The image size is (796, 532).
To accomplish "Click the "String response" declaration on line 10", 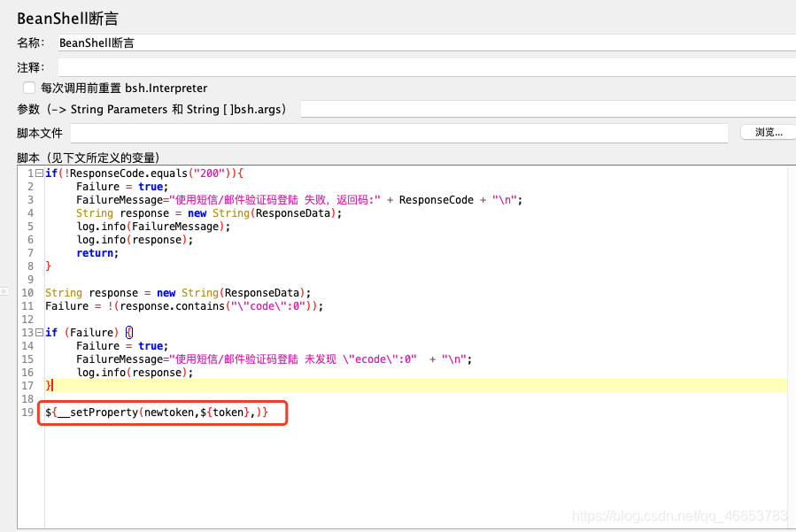I will coord(178,293).
